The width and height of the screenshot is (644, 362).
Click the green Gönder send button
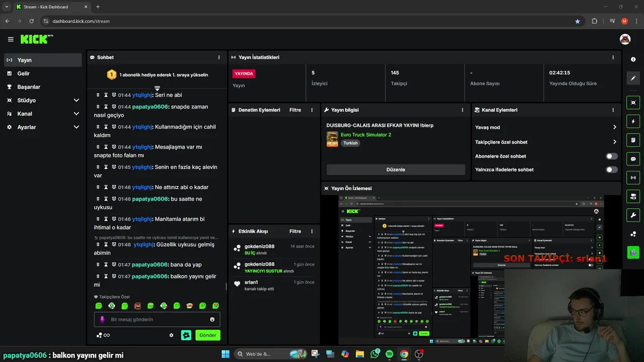(x=208, y=335)
